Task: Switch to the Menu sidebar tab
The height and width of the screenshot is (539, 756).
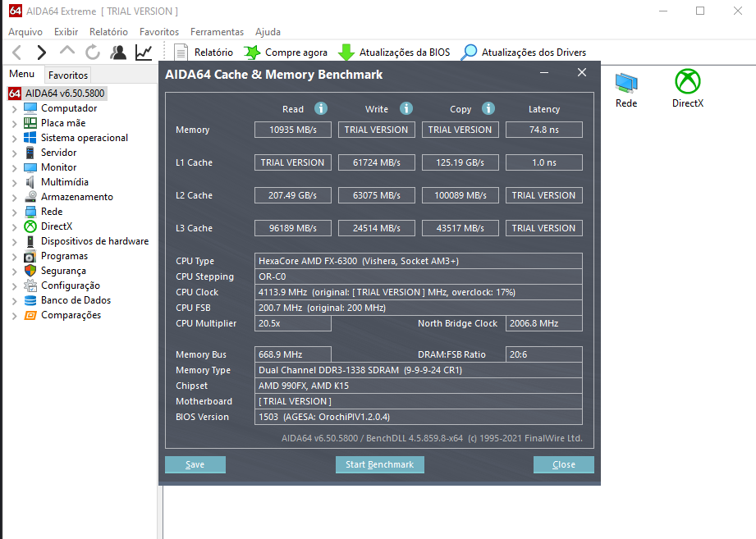Action: click(21, 74)
